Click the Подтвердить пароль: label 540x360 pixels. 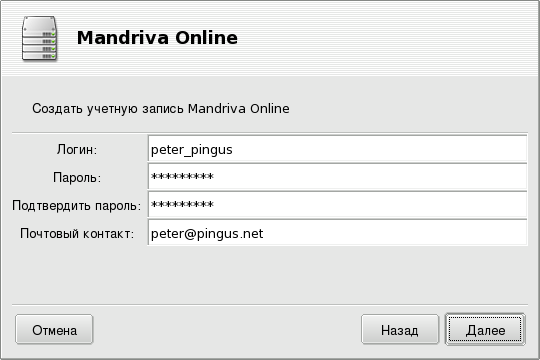pyautogui.click(x=77, y=206)
